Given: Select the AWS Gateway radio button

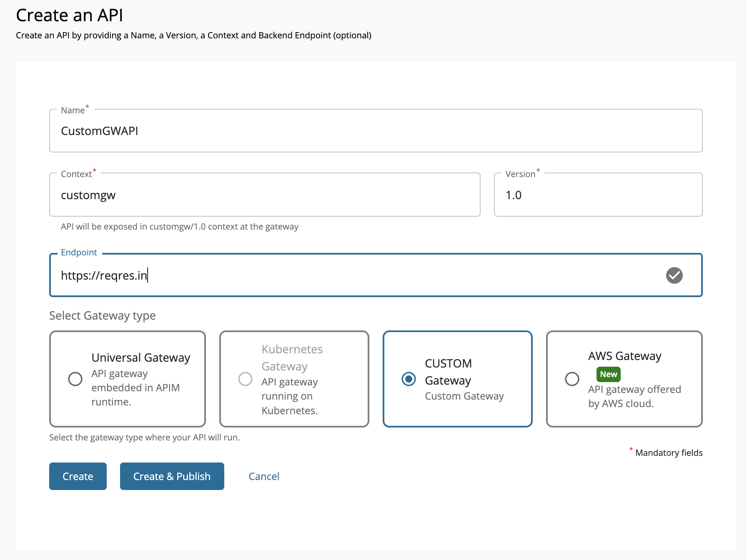Looking at the screenshot, I should tap(572, 379).
